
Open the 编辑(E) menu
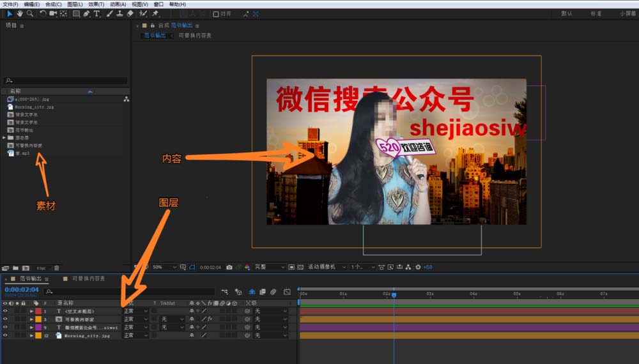click(x=32, y=4)
